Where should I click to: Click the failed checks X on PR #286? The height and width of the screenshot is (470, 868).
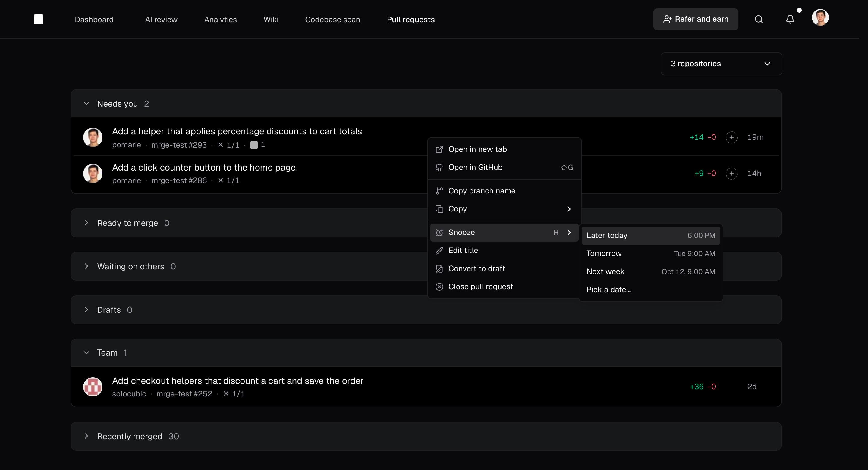(220, 180)
